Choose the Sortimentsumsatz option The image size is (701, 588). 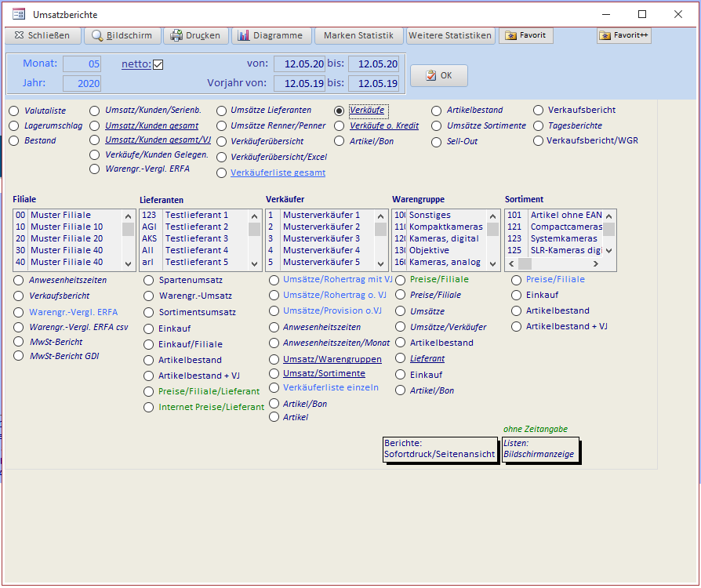tap(148, 313)
